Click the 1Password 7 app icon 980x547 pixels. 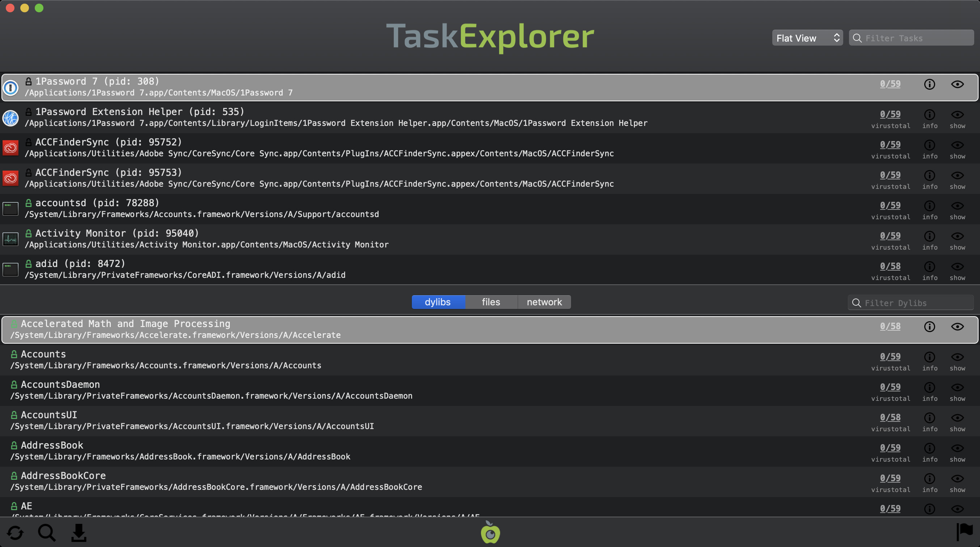10,88
